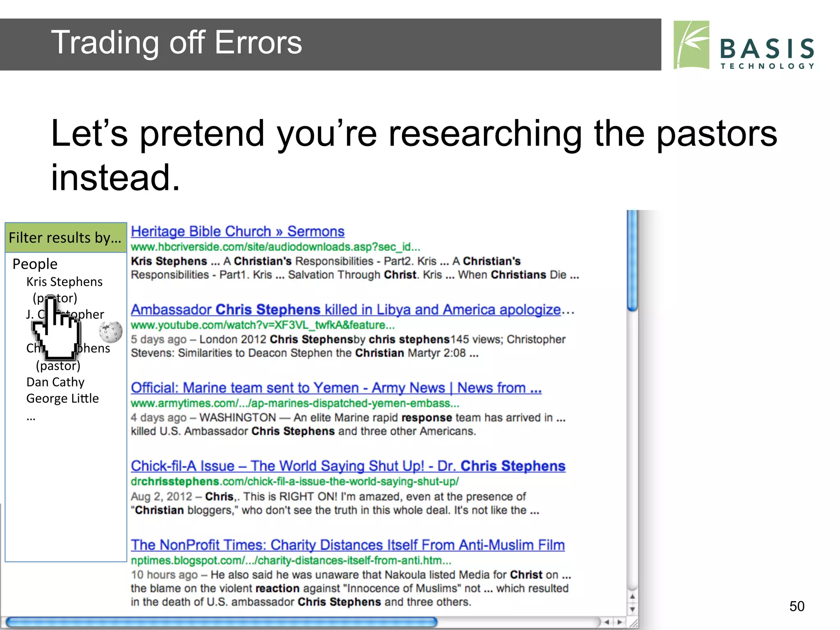Open The NonProfit Times charity article link
840x630 pixels.
pyautogui.click(x=348, y=545)
